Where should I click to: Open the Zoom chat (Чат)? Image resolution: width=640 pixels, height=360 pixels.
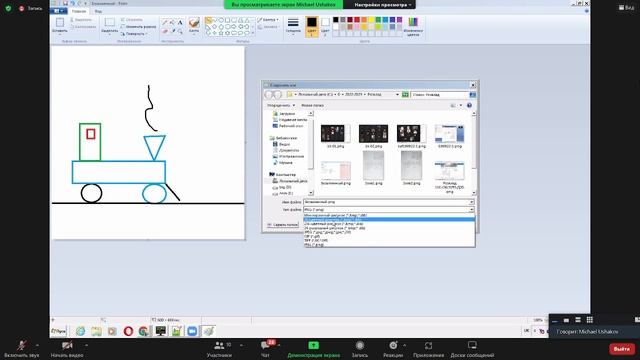point(265,349)
